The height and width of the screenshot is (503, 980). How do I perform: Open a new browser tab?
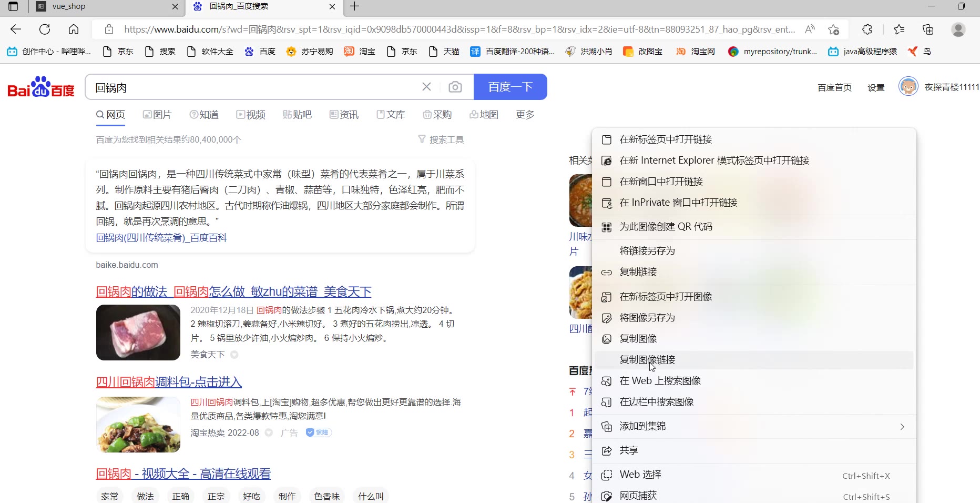pyautogui.click(x=355, y=6)
